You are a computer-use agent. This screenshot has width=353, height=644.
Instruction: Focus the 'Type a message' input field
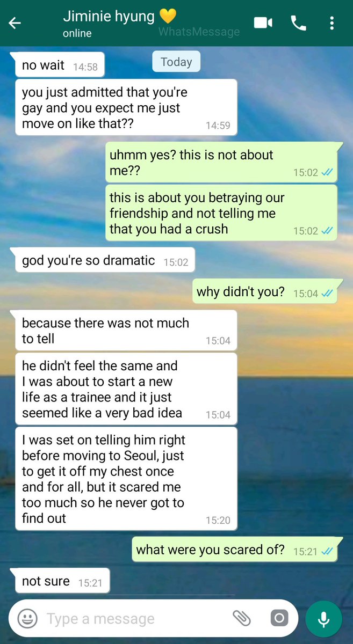pyautogui.click(x=134, y=618)
